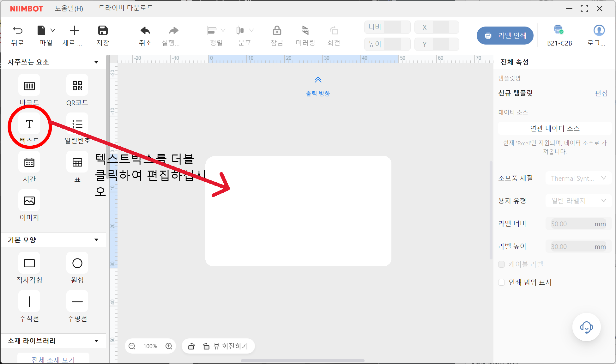Click the zoom in magnifier icon
The image size is (616, 364).
[x=169, y=346]
